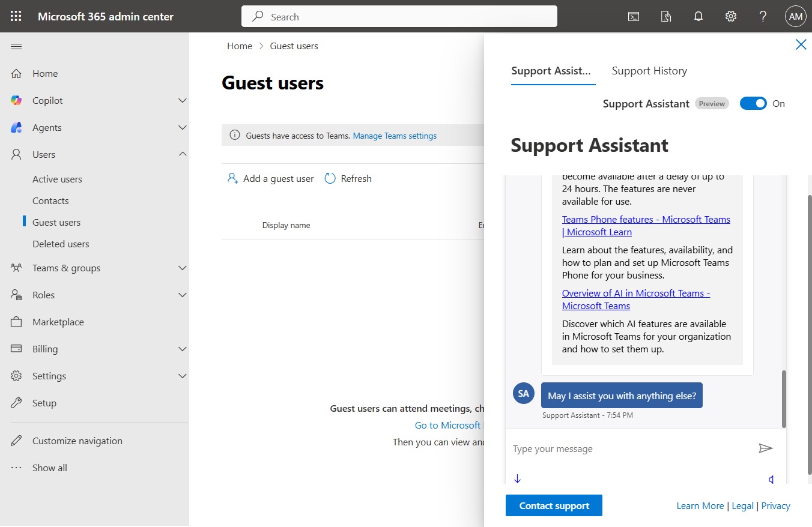
Task: Click the chat conversation scrollbar thumb
Action: point(783,399)
